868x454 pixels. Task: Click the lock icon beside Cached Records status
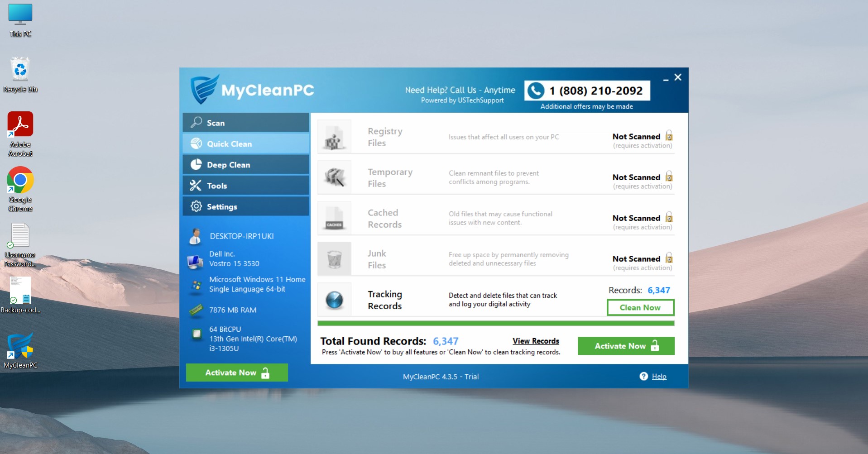[669, 217]
